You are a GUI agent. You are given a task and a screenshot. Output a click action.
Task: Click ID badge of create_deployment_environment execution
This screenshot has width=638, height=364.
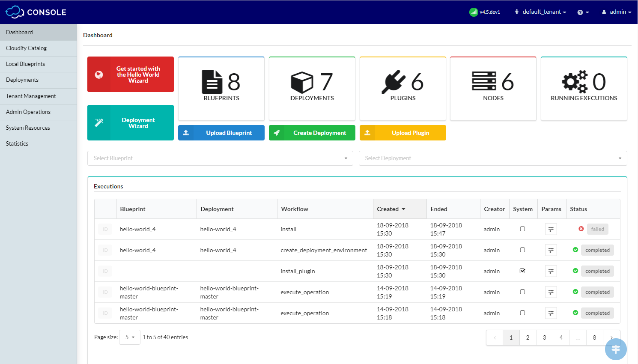[105, 250]
